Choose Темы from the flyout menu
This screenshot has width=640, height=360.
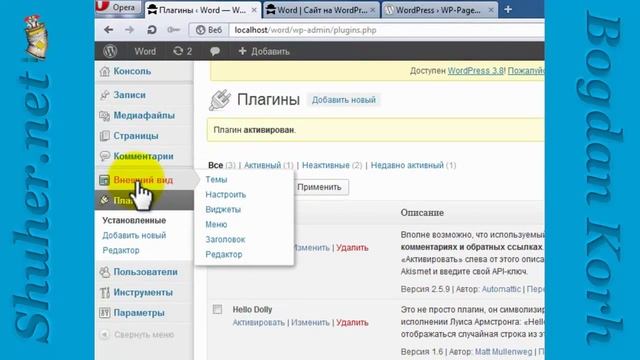[216, 180]
